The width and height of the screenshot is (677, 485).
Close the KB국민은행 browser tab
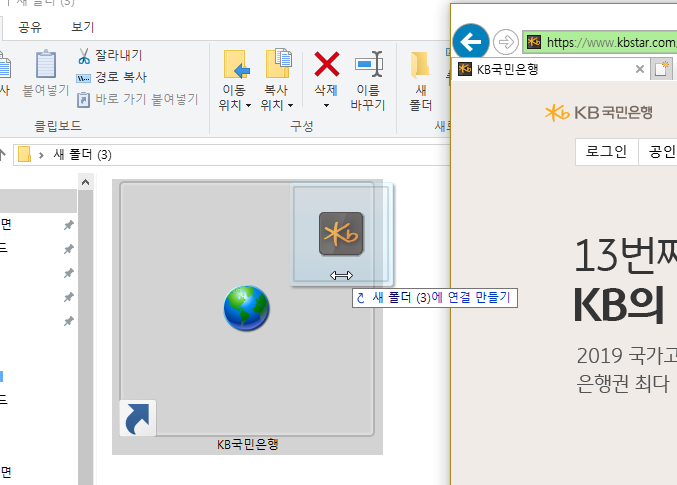coord(639,69)
